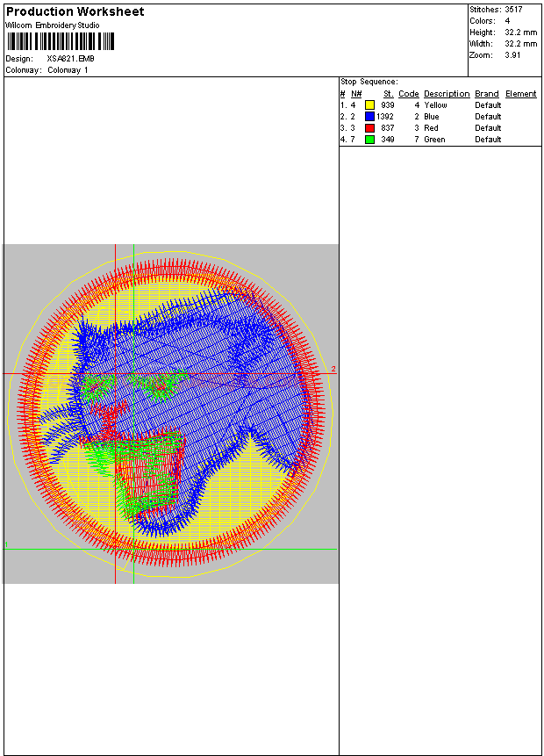Click the green thread color swatch
The image size is (544, 756).
click(369, 140)
